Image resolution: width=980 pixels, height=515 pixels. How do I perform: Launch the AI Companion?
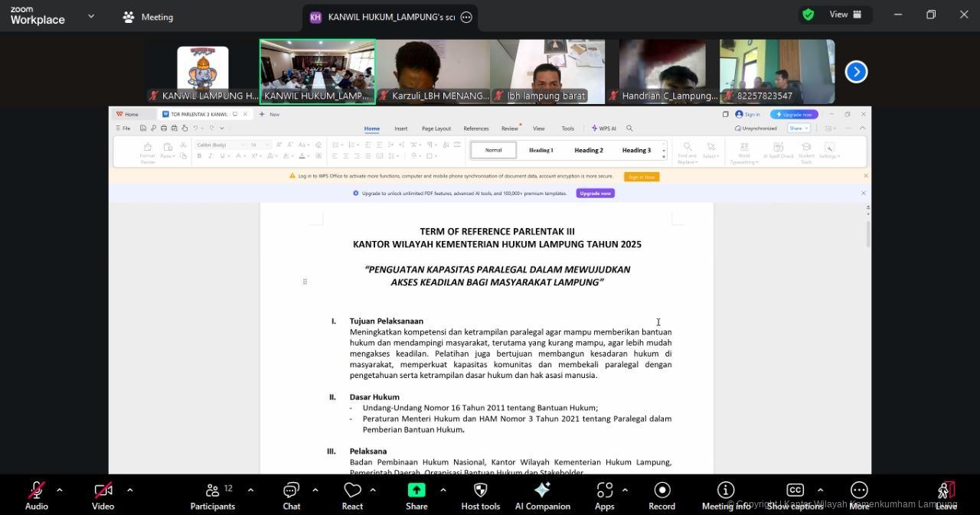(542, 495)
